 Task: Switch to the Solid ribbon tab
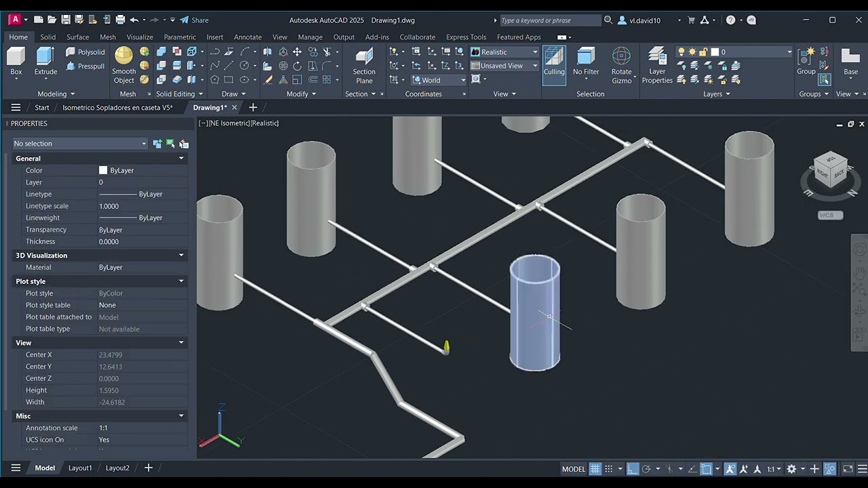47,37
